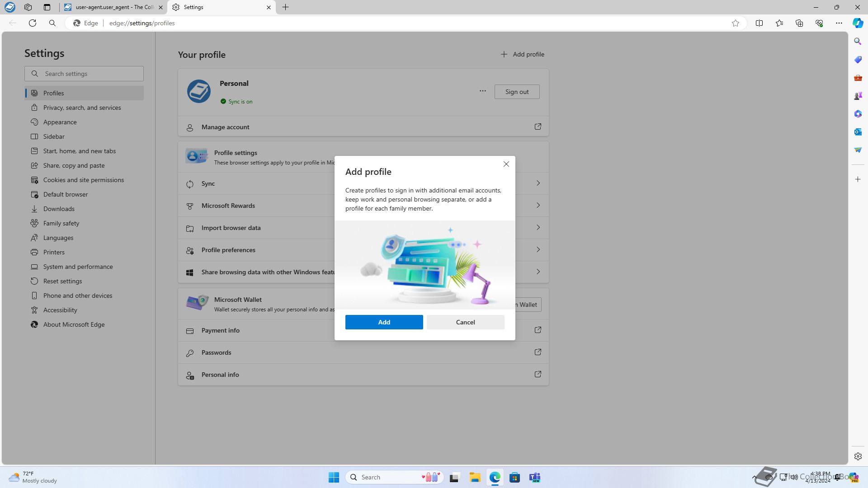Open System and performance settings
The width and height of the screenshot is (868, 488).
[x=84, y=267]
